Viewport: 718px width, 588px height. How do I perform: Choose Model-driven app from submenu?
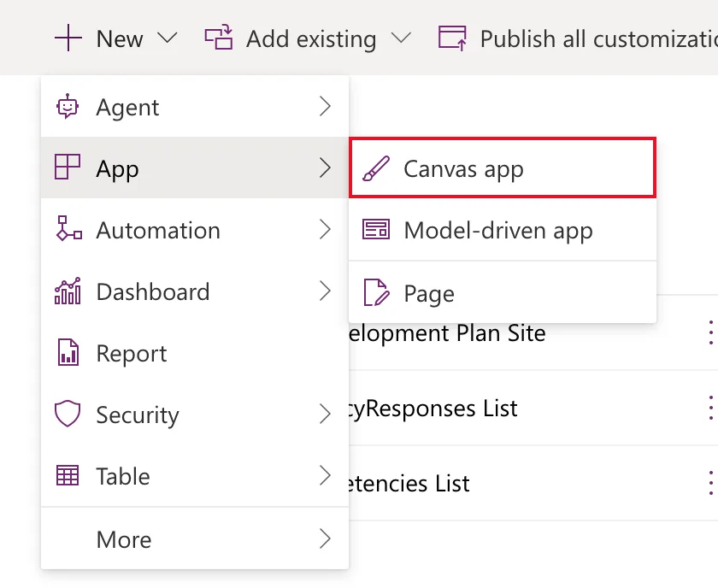tap(503, 229)
